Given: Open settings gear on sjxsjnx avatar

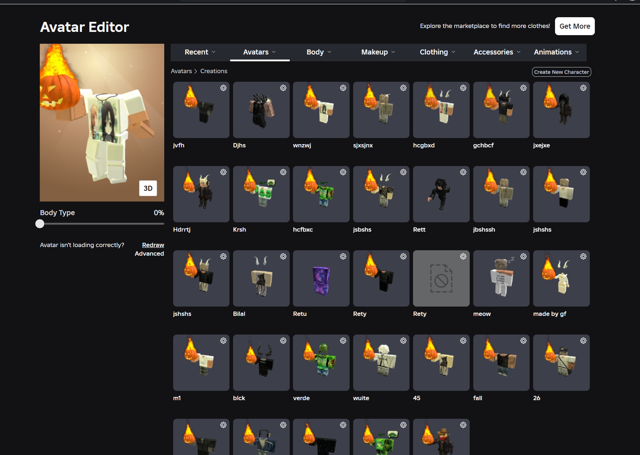Looking at the screenshot, I should click(403, 88).
